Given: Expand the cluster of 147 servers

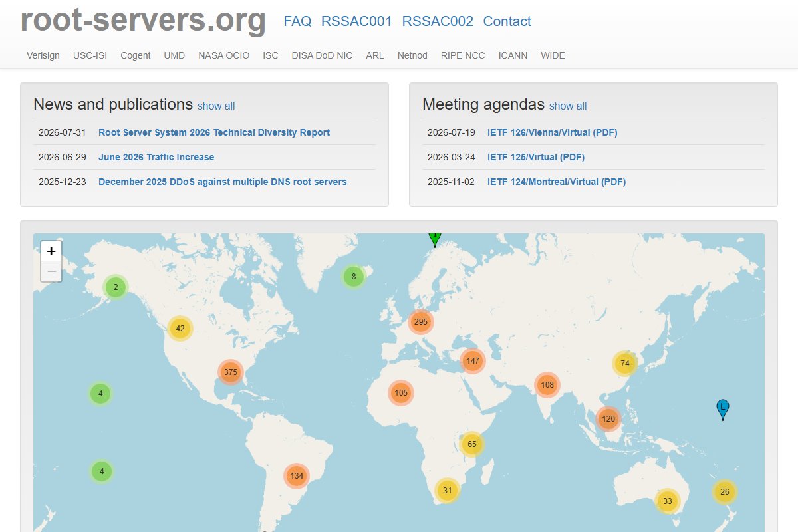Looking at the screenshot, I should (x=473, y=361).
